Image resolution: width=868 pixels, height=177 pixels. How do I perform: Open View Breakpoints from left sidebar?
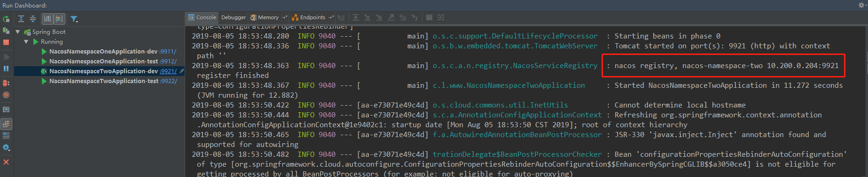pos(6,83)
